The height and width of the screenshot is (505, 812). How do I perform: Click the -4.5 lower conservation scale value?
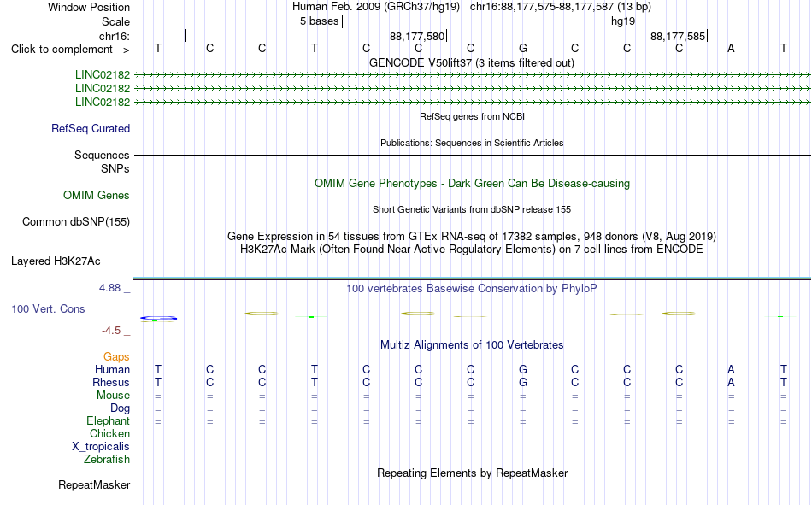click(x=111, y=331)
